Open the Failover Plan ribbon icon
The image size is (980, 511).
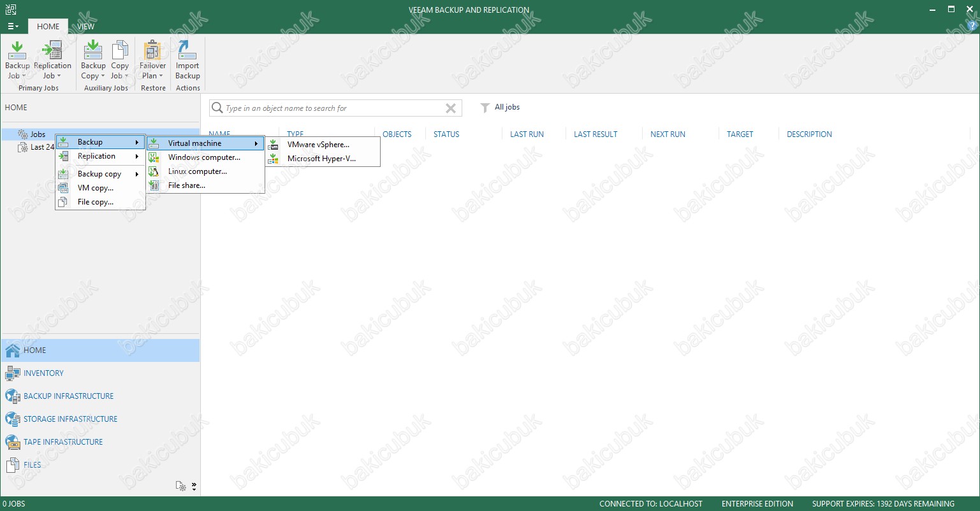pos(152,50)
